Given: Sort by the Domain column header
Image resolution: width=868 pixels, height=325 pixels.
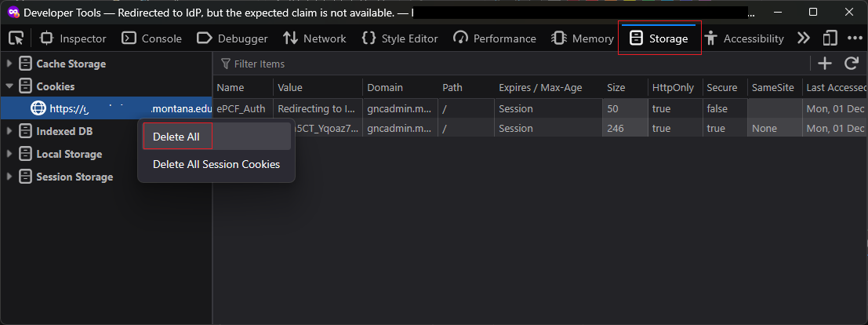Looking at the screenshot, I should click(x=401, y=88).
